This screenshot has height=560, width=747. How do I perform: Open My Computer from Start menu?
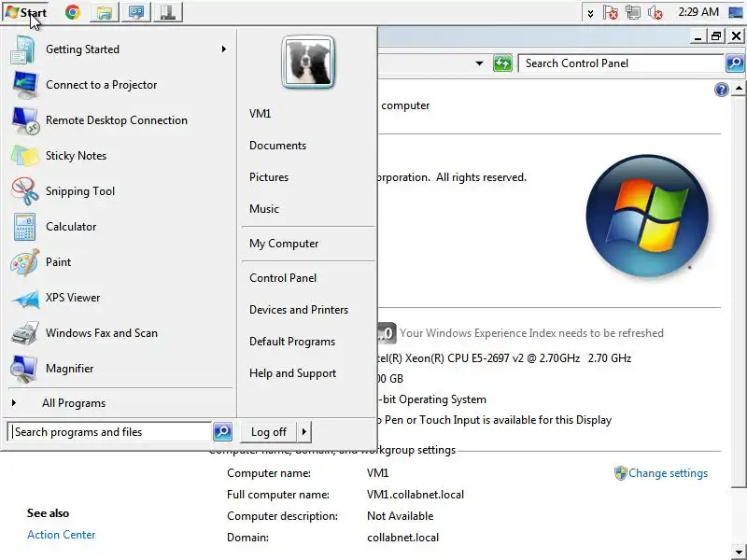point(284,244)
